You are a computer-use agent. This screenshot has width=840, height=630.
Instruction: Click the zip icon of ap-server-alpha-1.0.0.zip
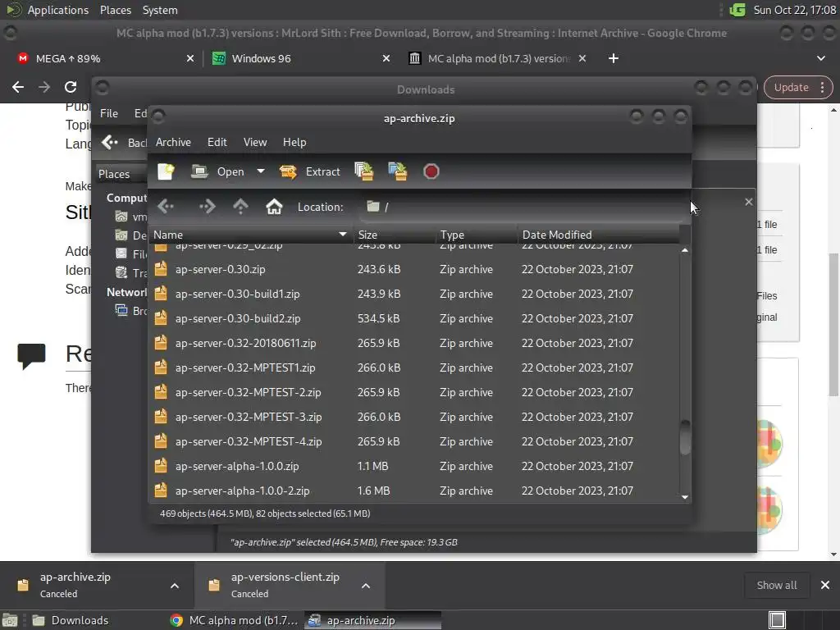click(x=161, y=466)
